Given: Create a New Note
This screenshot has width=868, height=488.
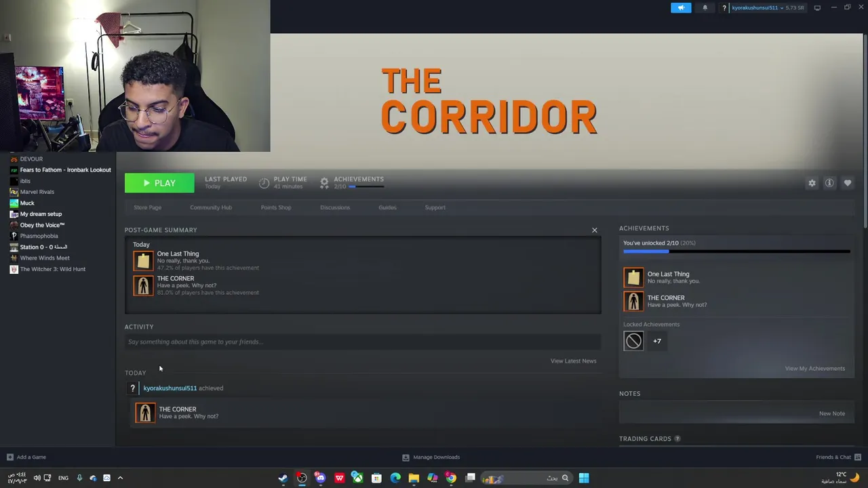Looking at the screenshot, I should pos(832,413).
